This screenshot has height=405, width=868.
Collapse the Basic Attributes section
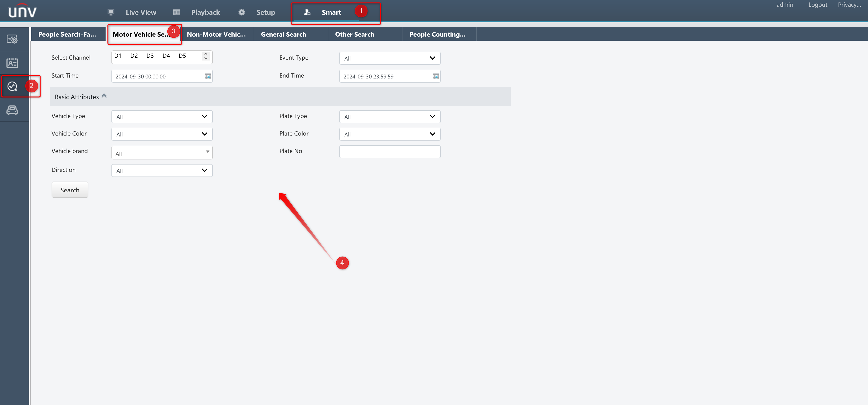click(104, 96)
